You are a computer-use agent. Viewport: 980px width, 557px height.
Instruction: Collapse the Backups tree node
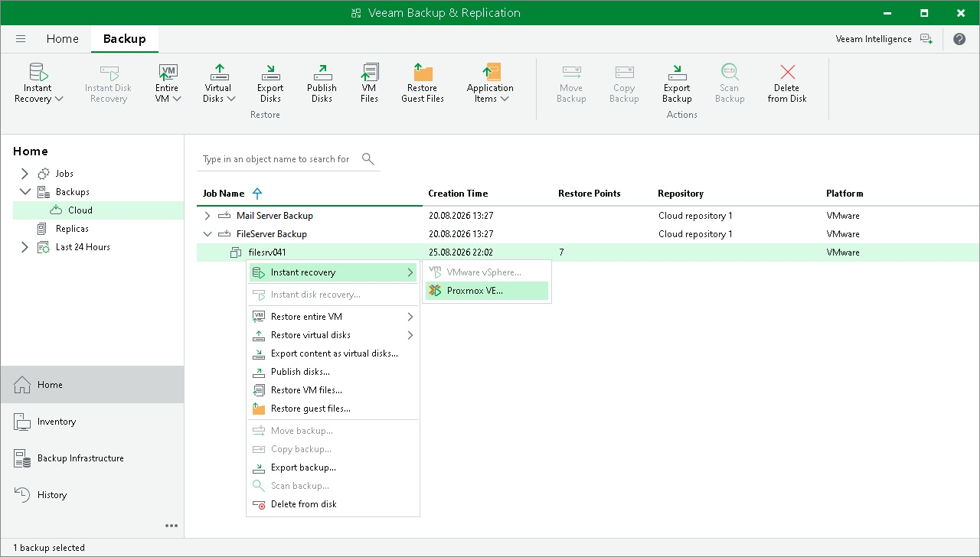tap(24, 192)
